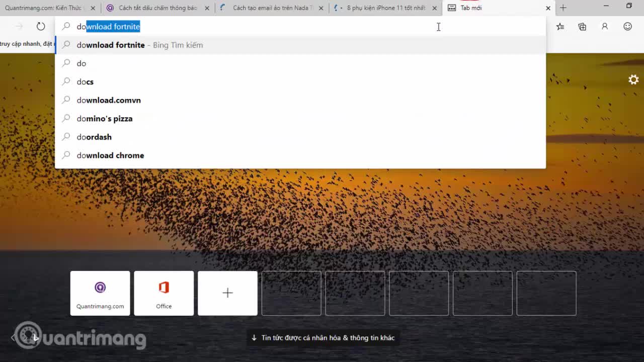Click the smiley feedback icon
Image resolution: width=644 pixels, height=362 pixels.
627,26
